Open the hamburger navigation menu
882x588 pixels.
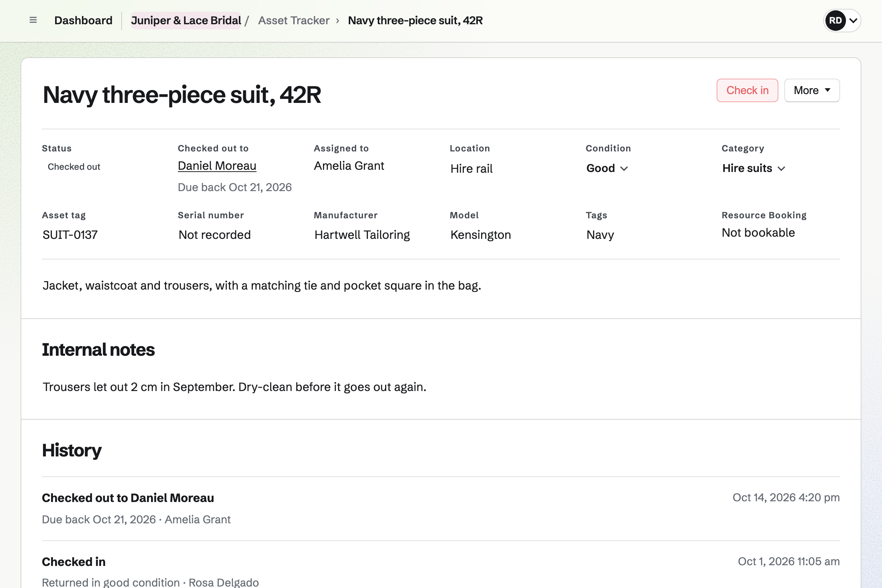pyautogui.click(x=33, y=20)
